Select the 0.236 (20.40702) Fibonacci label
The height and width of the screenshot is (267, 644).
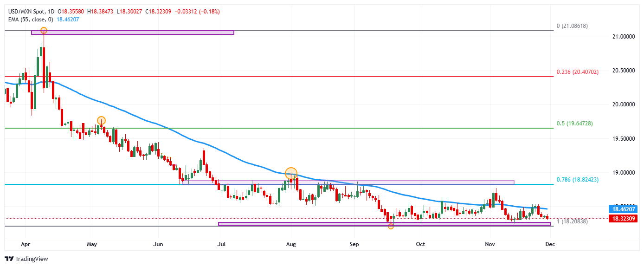577,72
